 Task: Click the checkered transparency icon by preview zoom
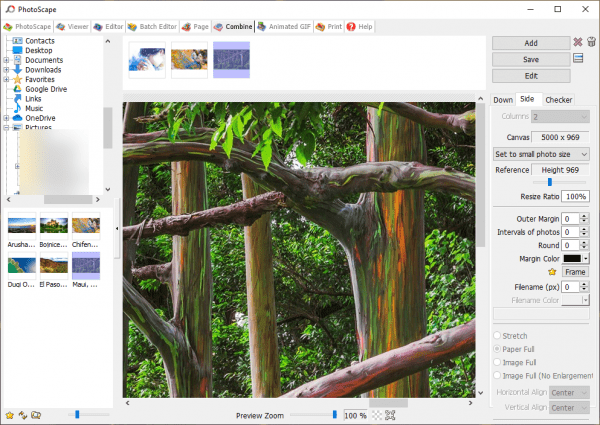(x=377, y=415)
